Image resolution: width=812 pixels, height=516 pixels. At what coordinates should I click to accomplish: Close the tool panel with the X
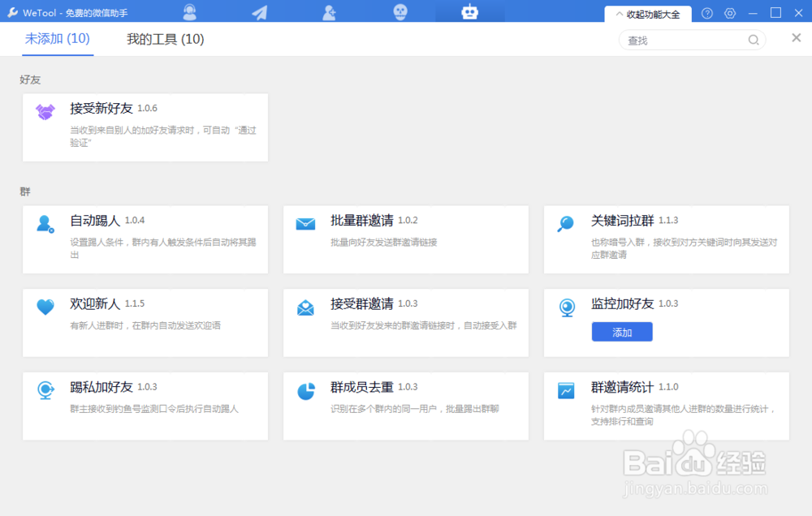[797, 38]
